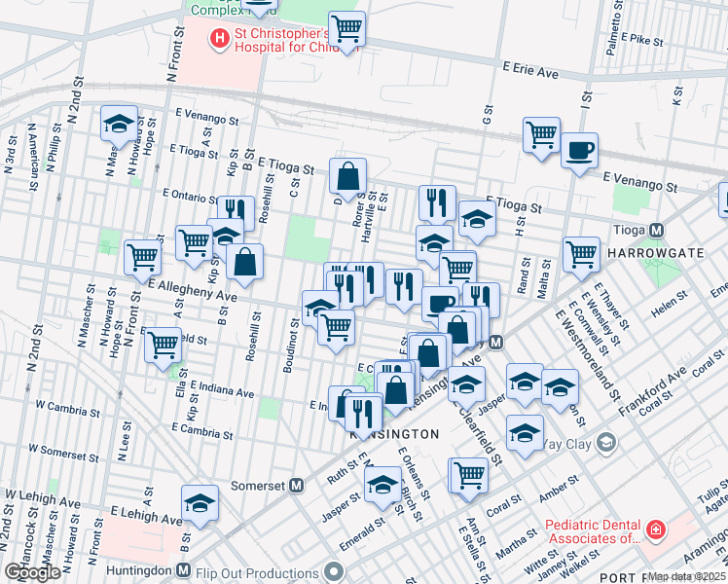Viewport: 728px width, 584px height.
Task: Select the shopping cart marker below E Erie Ave
Action: coord(541,136)
